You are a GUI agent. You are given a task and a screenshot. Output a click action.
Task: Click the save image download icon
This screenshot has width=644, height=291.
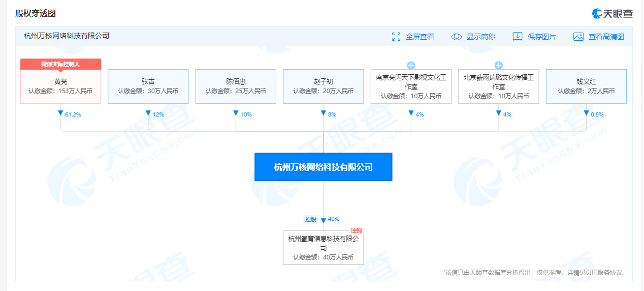(x=517, y=37)
